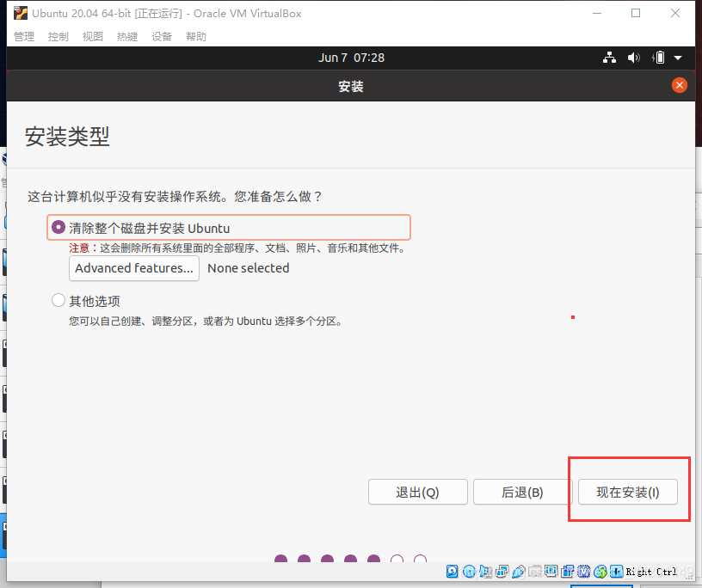Click the network adapter status icon
This screenshot has width=702, height=588.
click(x=502, y=571)
